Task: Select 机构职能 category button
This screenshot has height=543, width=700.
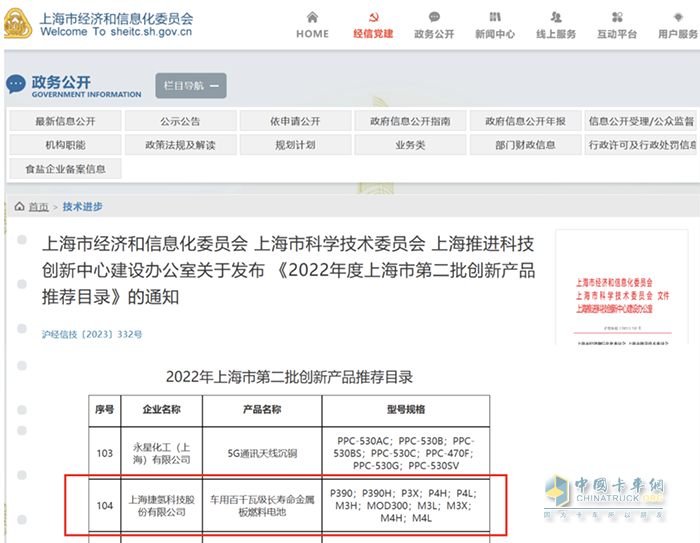Action: tap(66, 145)
